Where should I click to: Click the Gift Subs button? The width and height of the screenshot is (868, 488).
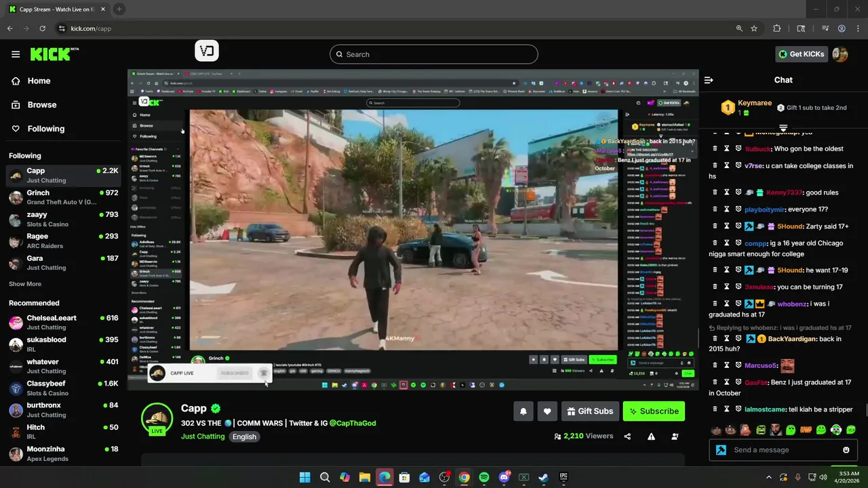click(x=589, y=411)
